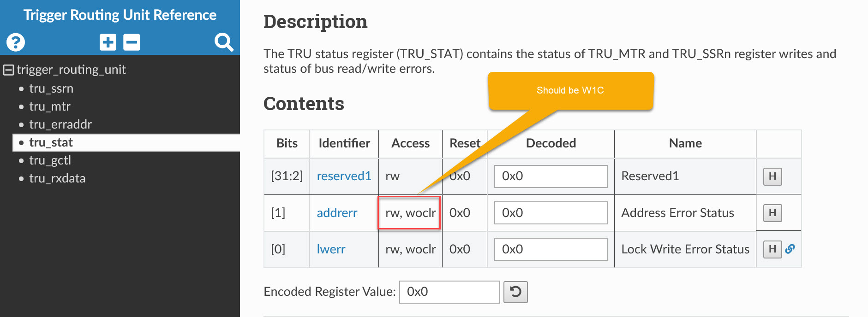Edit the Decoded value for Lock Write Error Status

coord(550,249)
